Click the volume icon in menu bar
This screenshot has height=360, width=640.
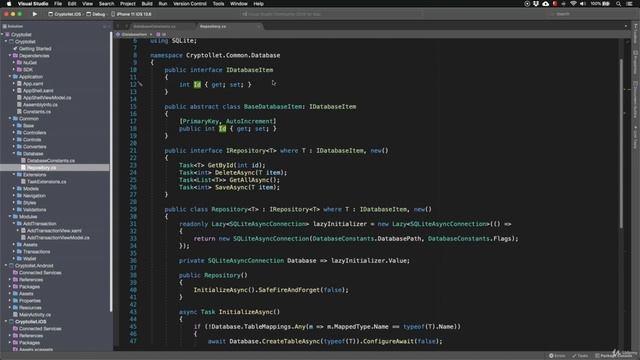click(x=582, y=4)
